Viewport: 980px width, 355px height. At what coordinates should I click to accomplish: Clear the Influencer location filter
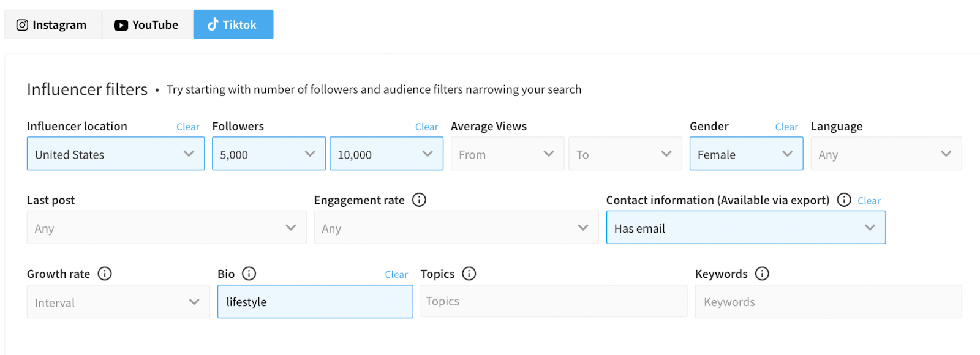tap(188, 127)
